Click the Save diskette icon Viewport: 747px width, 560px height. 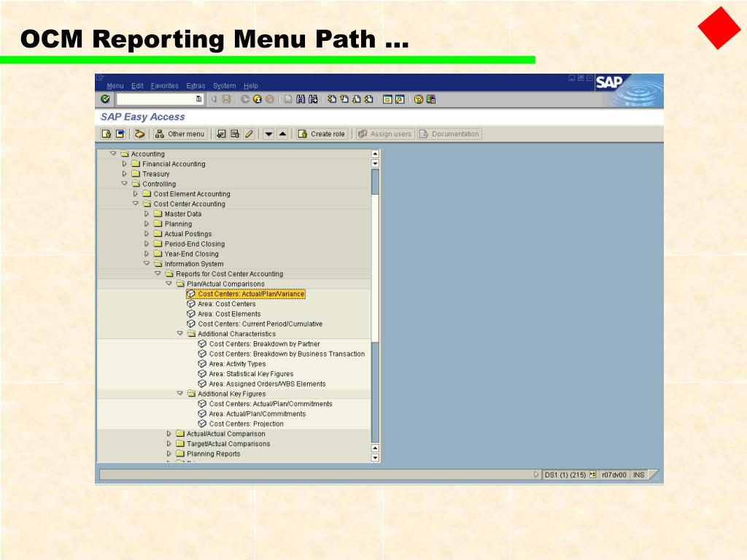pos(227,99)
